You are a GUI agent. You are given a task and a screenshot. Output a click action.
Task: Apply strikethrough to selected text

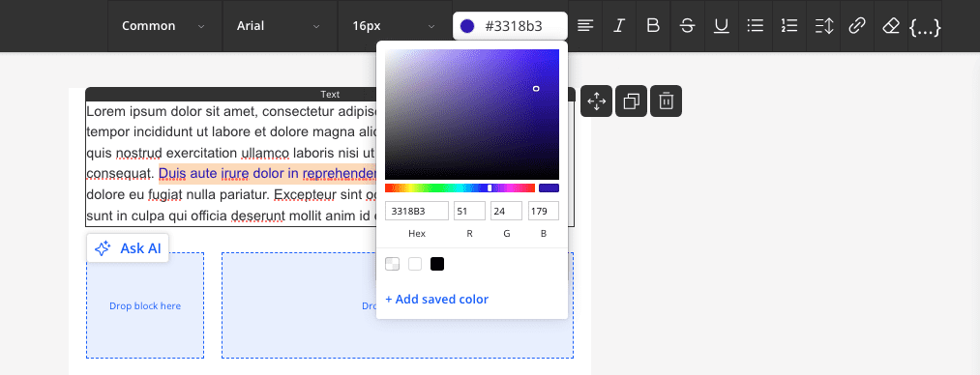(x=687, y=25)
